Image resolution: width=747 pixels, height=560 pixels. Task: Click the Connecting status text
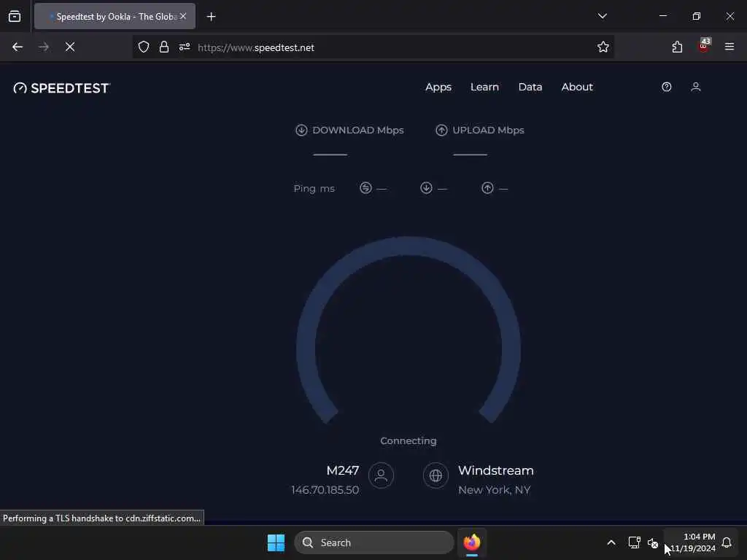click(409, 441)
